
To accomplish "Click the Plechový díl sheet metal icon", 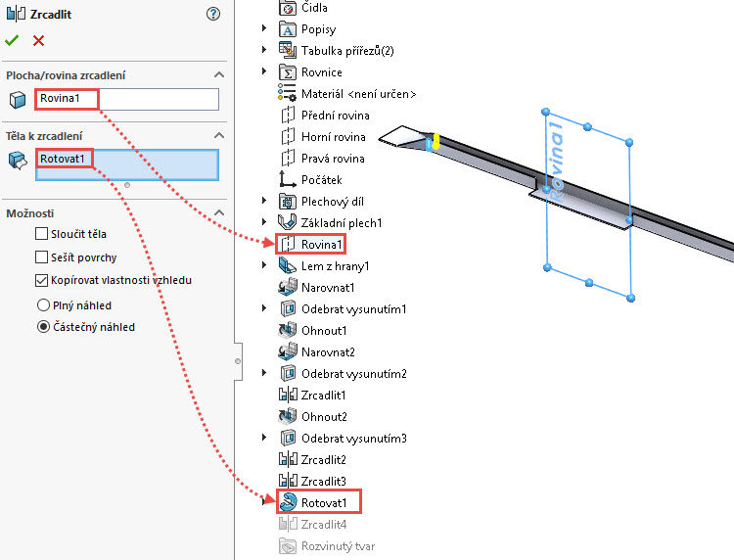I will pos(288,202).
